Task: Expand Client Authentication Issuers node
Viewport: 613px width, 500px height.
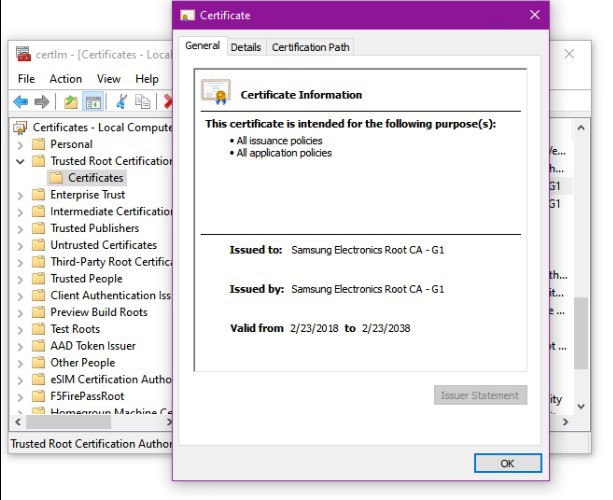Action: pos(20,296)
